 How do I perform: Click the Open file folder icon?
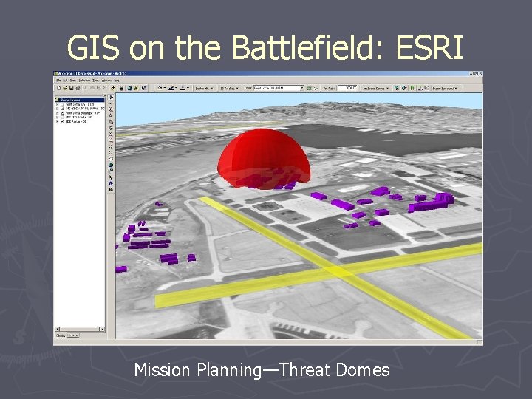pyautogui.click(x=65, y=88)
